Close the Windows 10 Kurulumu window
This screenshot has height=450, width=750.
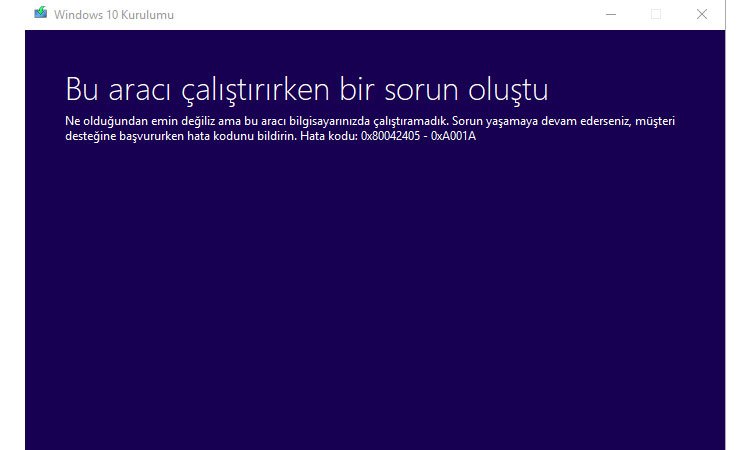tap(702, 14)
